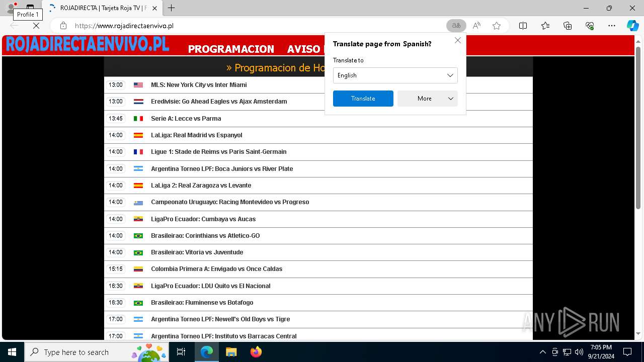This screenshot has width=644, height=362.
Task: Open LaLiga 2: Real Zaragoza vs Levante
Action: (201, 186)
